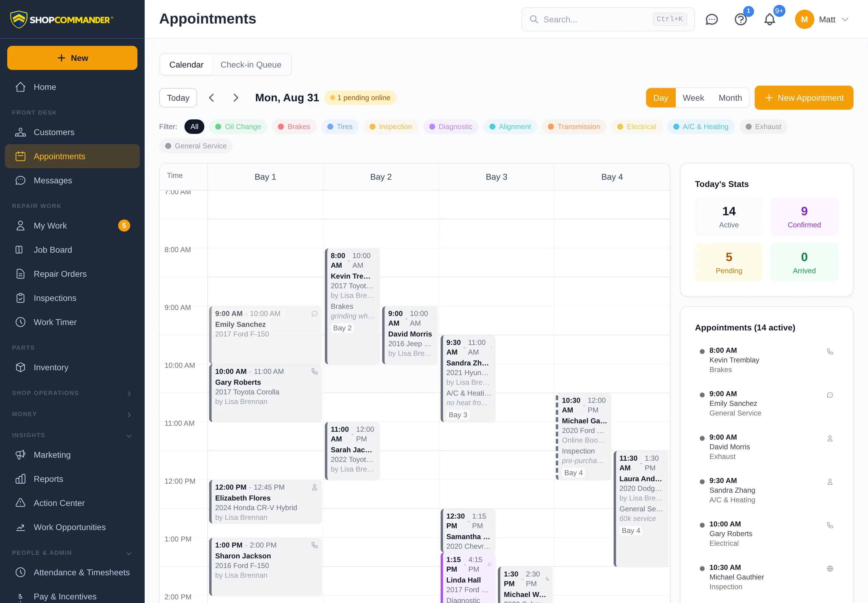Expand the Money sidebar section
The image size is (868, 603).
(x=72, y=415)
